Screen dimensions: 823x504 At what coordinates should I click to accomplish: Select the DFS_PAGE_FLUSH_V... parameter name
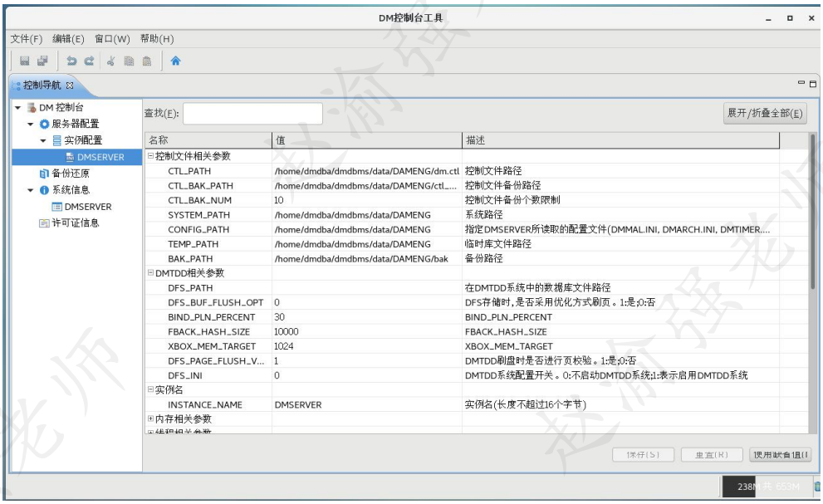coord(216,361)
